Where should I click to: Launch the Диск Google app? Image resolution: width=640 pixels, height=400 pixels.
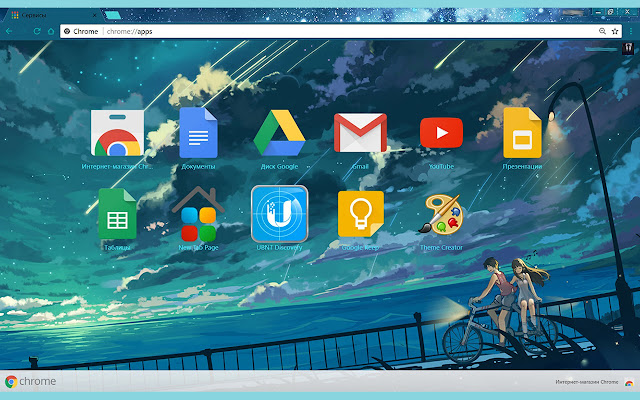click(x=279, y=133)
